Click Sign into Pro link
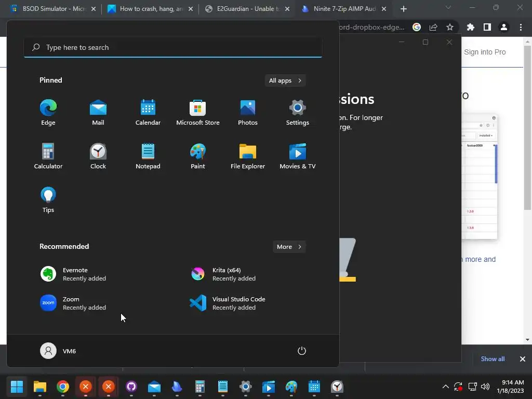532x399 pixels. click(x=485, y=52)
